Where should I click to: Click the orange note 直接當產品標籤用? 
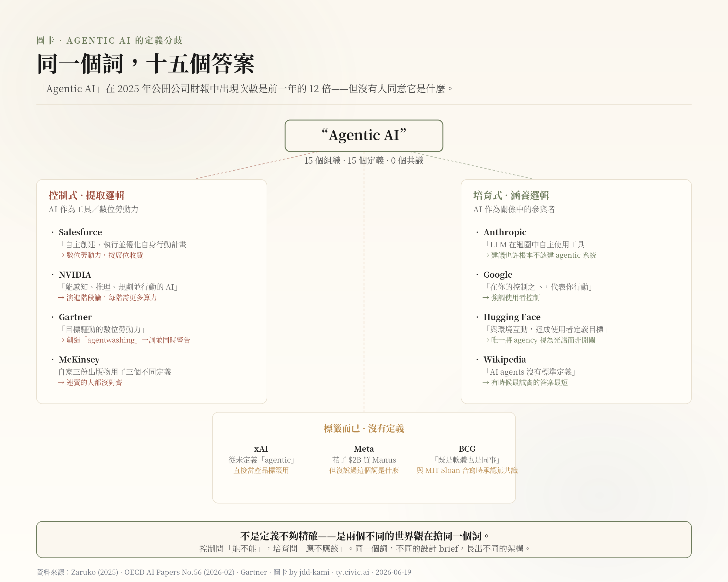click(x=261, y=470)
